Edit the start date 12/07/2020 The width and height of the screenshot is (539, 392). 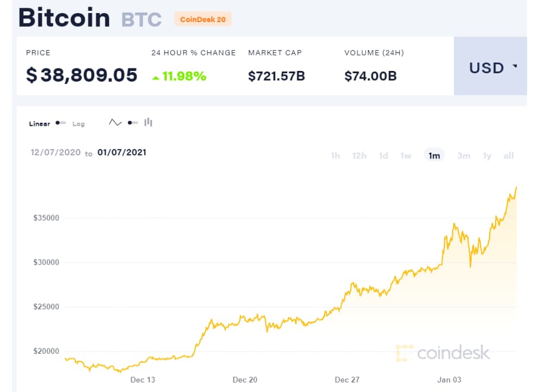[56, 153]
